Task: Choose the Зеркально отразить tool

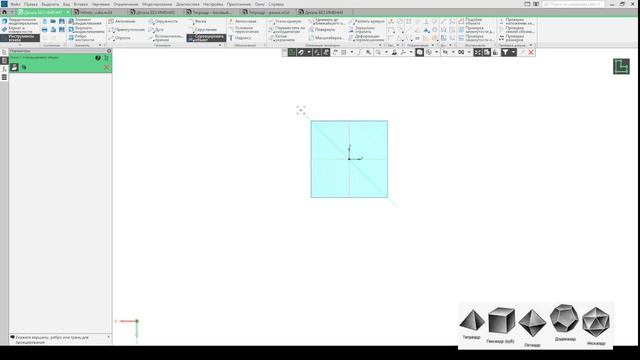Action: click(x=362, y=29)
